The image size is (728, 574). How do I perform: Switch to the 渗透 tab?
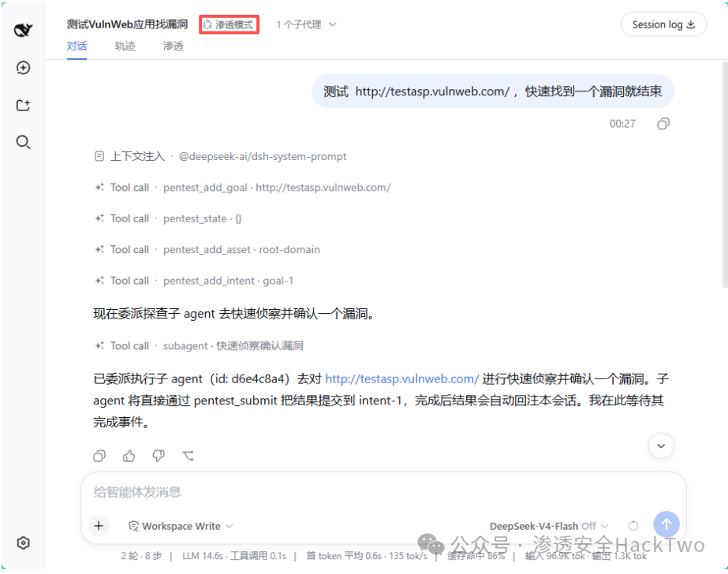[x=174, y=47]
